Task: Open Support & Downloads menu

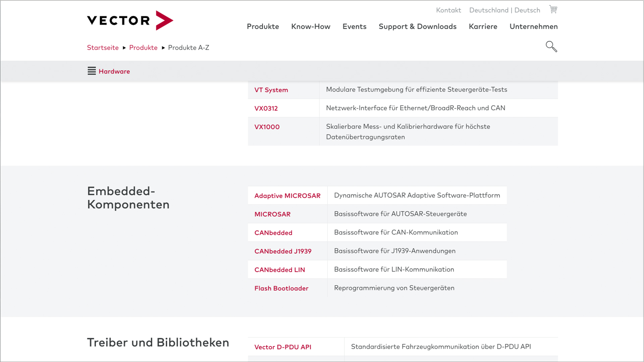Action: 417,26
